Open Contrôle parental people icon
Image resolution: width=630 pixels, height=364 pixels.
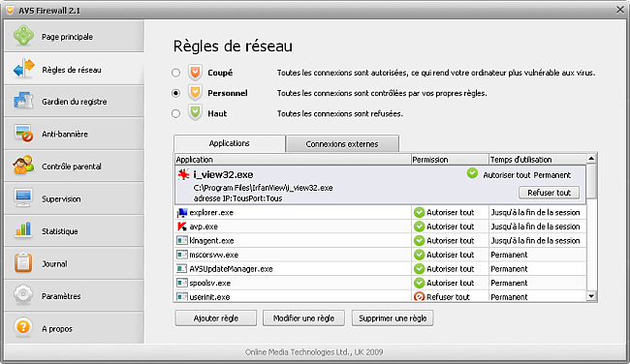[23, 166]
